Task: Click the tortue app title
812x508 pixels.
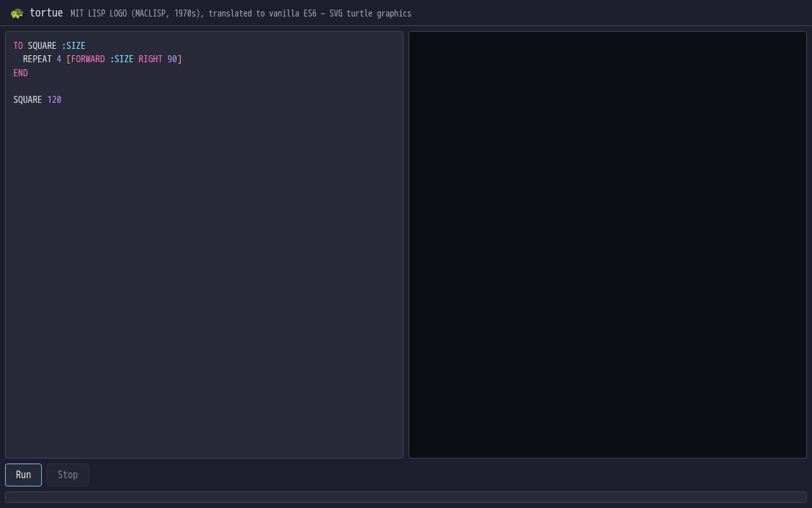Action: [46, 13]
